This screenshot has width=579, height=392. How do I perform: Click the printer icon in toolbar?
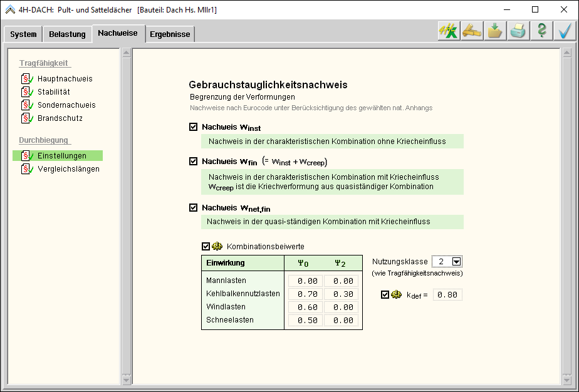[x=518, y=31]
